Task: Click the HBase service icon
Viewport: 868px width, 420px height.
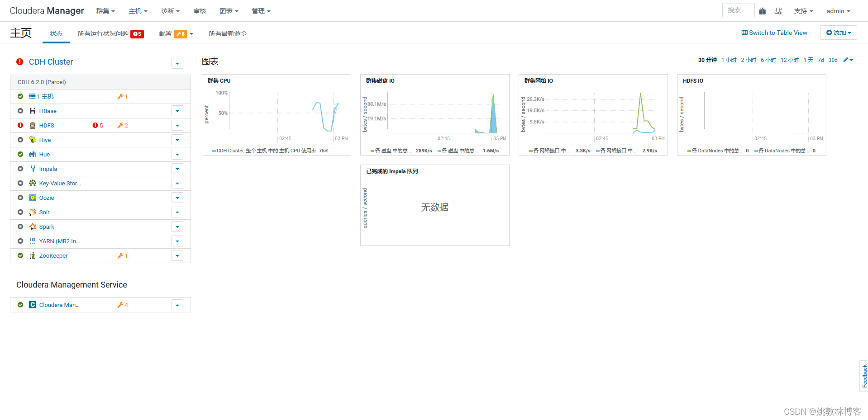Action: pyautogui.click(x=33, y=111)
